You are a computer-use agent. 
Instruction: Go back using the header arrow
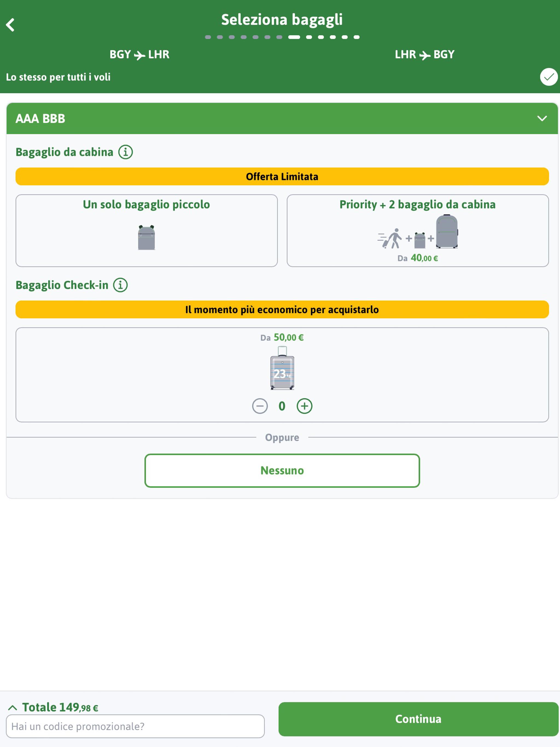[x=10, y=25]
